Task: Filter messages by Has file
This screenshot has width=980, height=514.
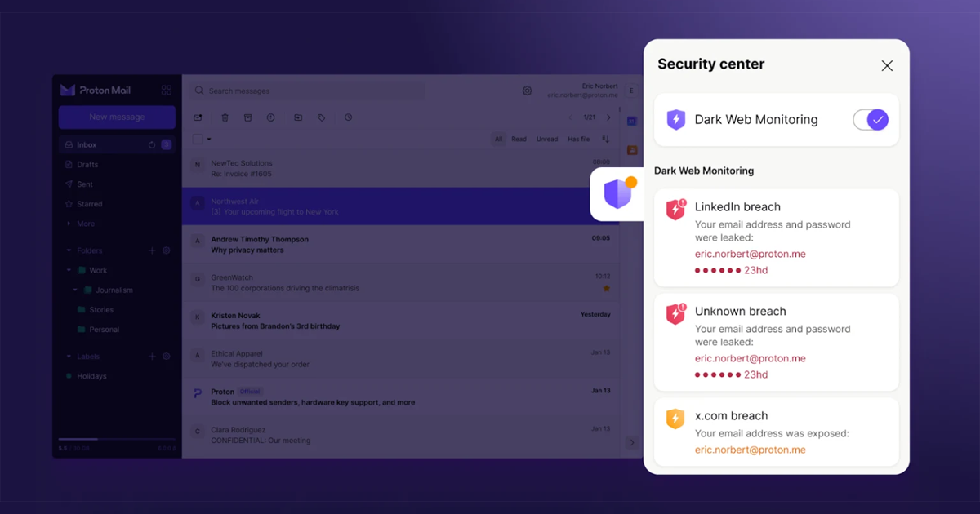Action: point(579,139)
